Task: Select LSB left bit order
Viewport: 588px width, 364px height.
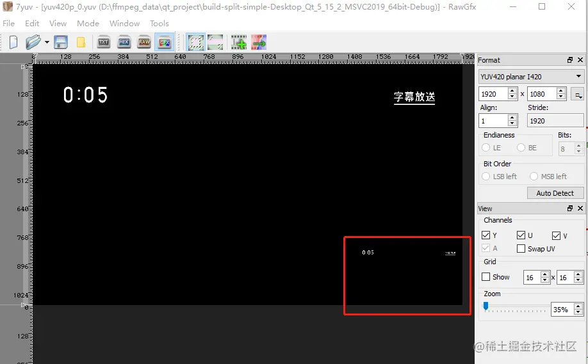Action: [x=486, y=176]
